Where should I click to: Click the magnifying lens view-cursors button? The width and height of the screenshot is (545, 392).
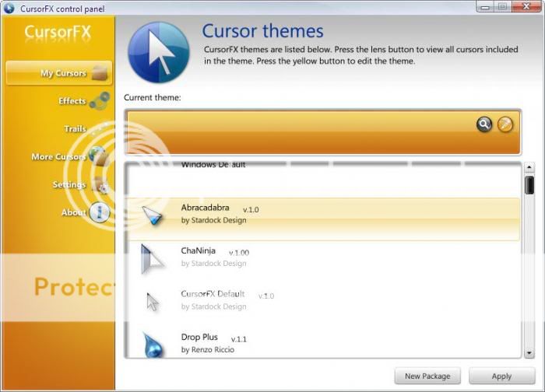[x=484, y=124]
